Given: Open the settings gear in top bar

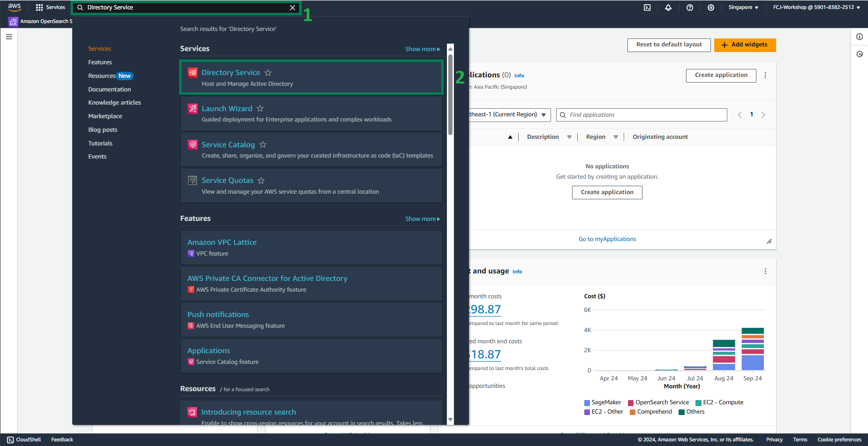Looking at the screenshot, I should point(711,8).
